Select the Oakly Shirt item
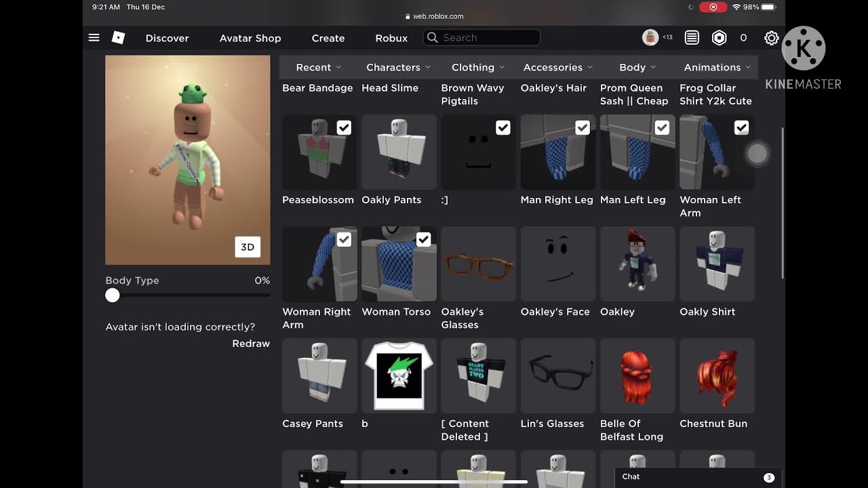This screenshot has width=868, height=488. 717,264
